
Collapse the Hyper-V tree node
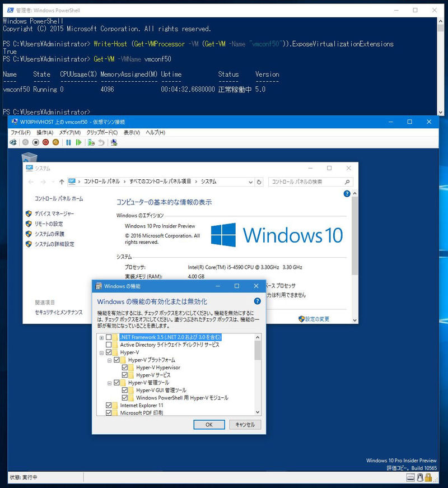(x=101, y=353)
